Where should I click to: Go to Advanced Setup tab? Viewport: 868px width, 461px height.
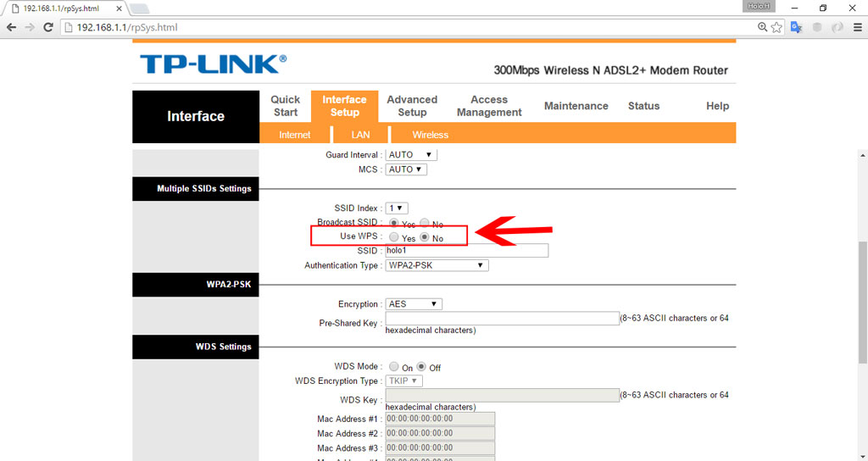click(412, 106)
